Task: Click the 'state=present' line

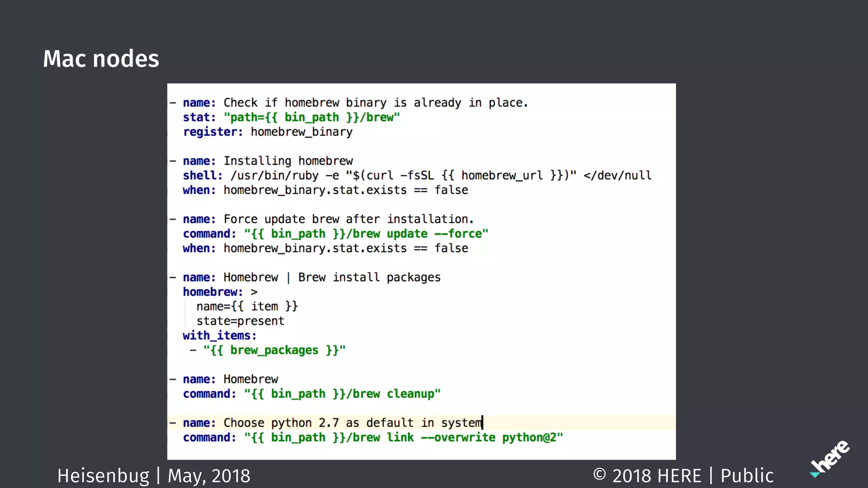Action: [x=240, y=321]
